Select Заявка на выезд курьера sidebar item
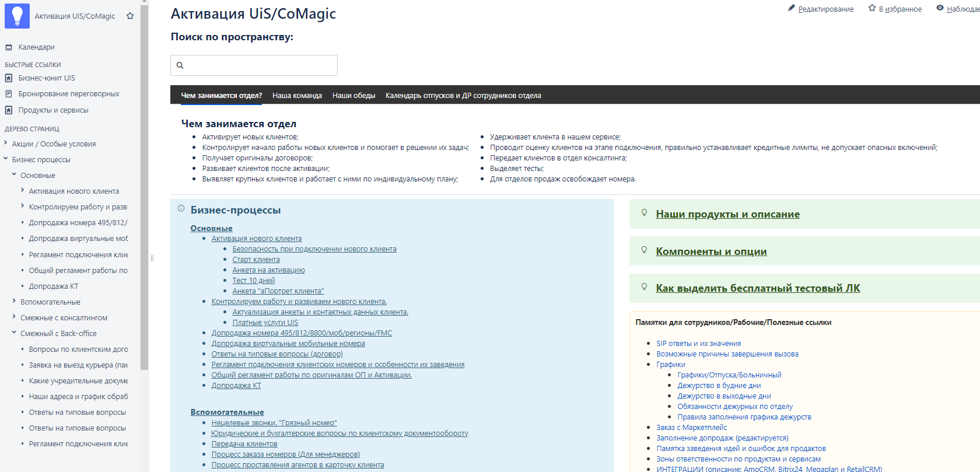980x472 pixels. click(x=78, y=365)
